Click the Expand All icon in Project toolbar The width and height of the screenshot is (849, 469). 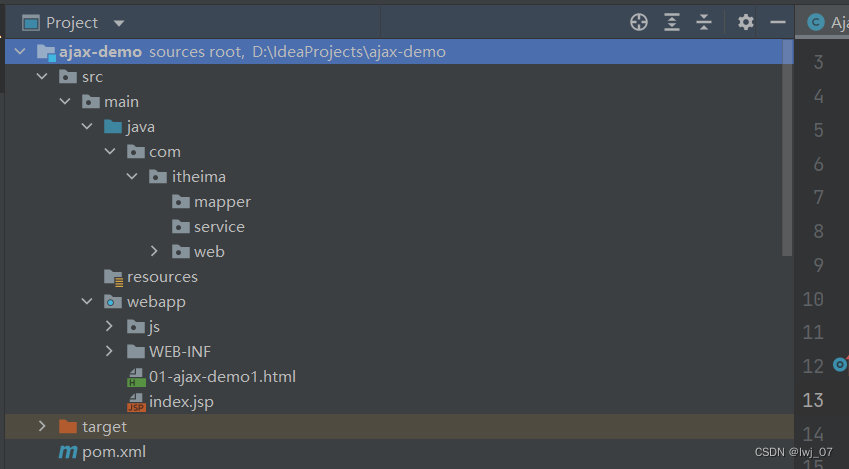672,22
